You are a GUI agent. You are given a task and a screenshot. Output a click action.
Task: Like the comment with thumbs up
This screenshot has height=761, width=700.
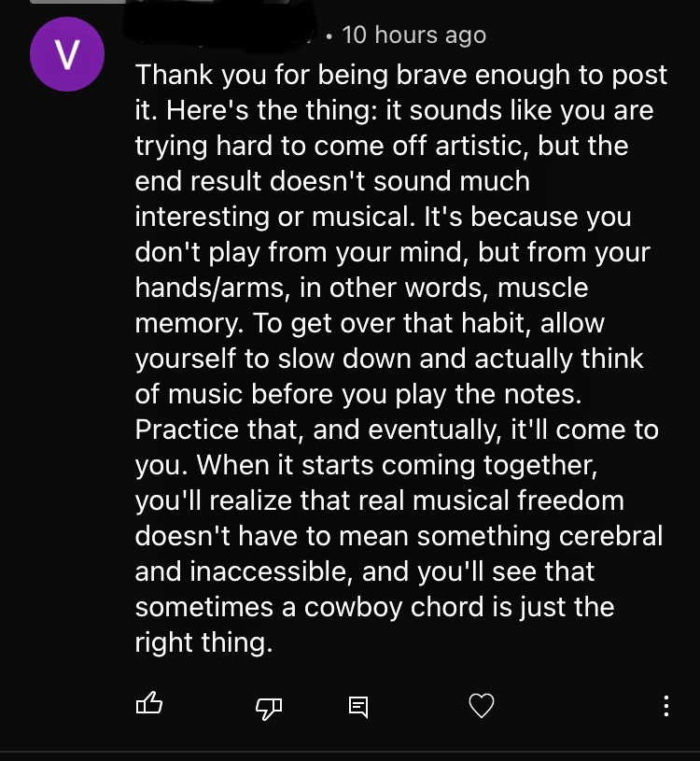[x=149, y=703]
